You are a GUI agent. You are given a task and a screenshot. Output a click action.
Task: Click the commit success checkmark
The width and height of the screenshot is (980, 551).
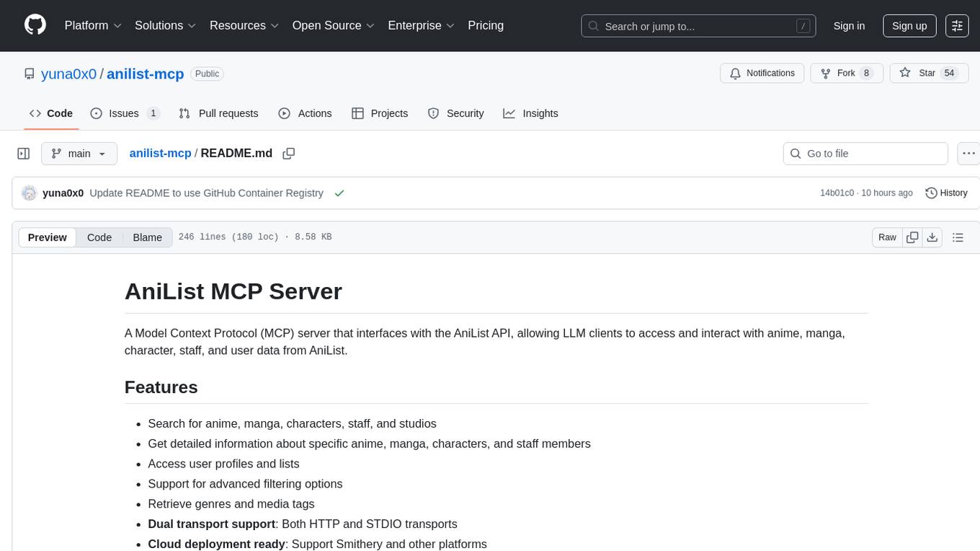[339, 193]
